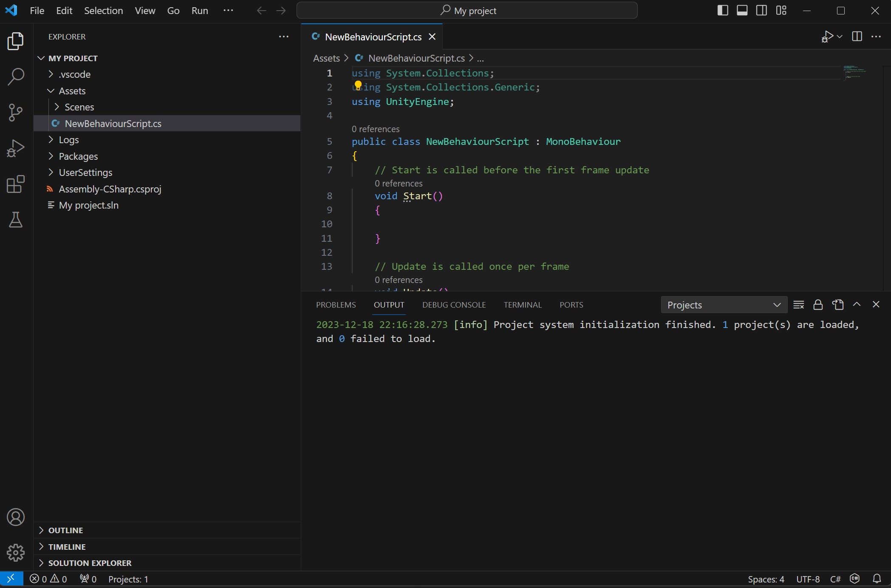Open the Extensions view
The image size is (891, 588).
tap(16, 184)
